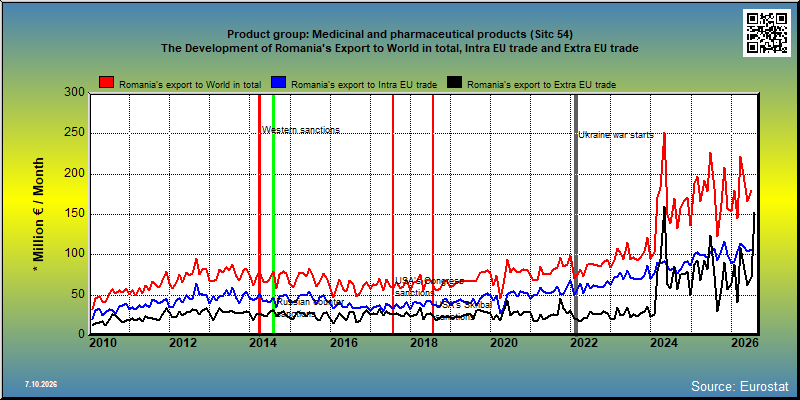Click the x-axis year 2014
800x400 pixels.
263,343
